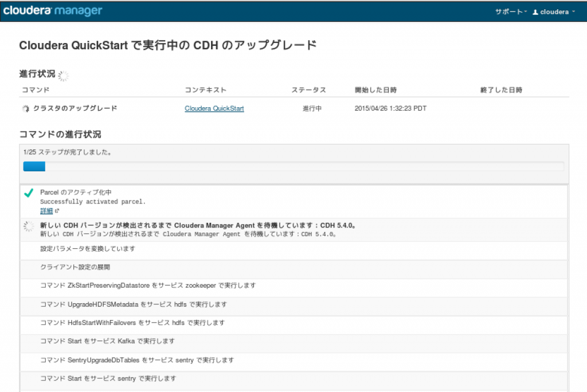Click the user silhouette icon beside cloudera

coord(535,12)
